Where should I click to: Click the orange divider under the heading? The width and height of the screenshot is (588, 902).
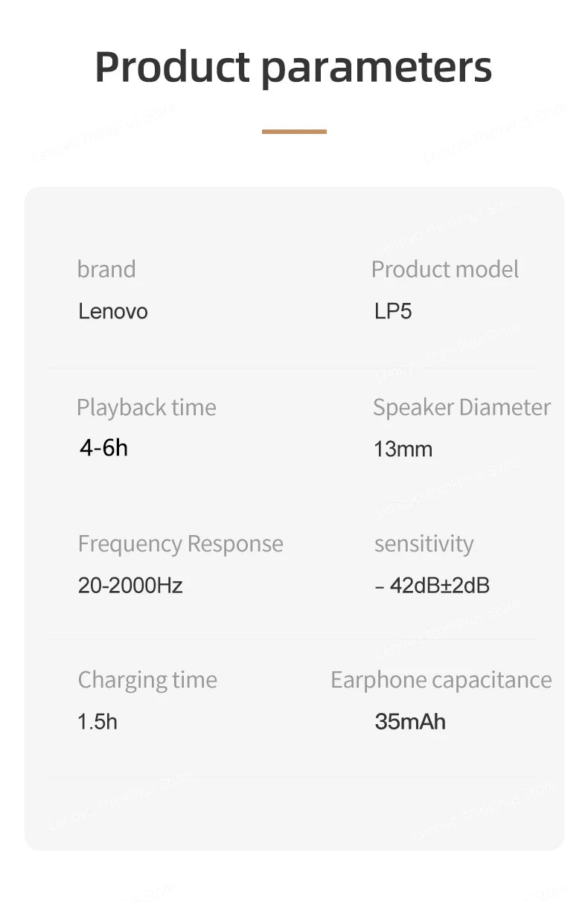pyautogui.click(x=294, y=132)
